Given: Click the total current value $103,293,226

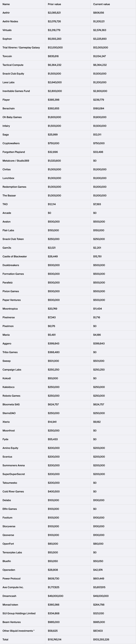Looking at the screenshot, I should (x=101, y=640).
